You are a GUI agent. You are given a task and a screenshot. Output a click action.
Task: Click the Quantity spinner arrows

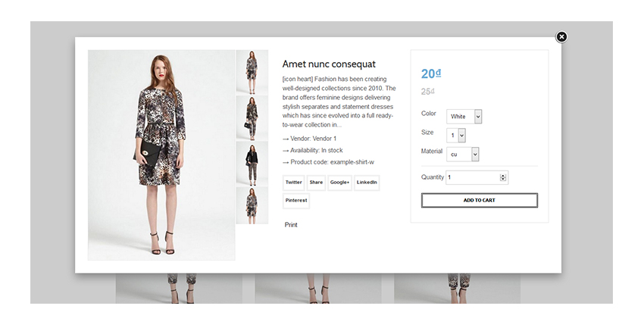click(503, 177)
